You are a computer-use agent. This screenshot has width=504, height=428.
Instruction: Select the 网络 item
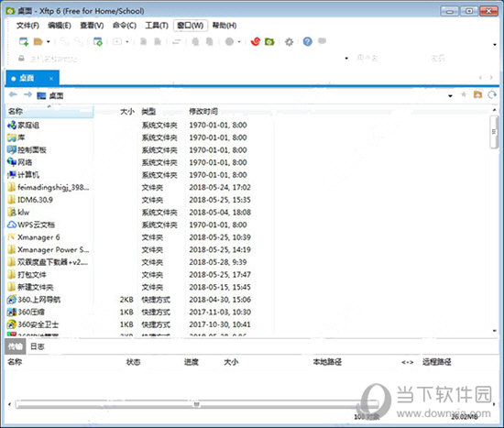pyautogui.click(x=19, y=162)
